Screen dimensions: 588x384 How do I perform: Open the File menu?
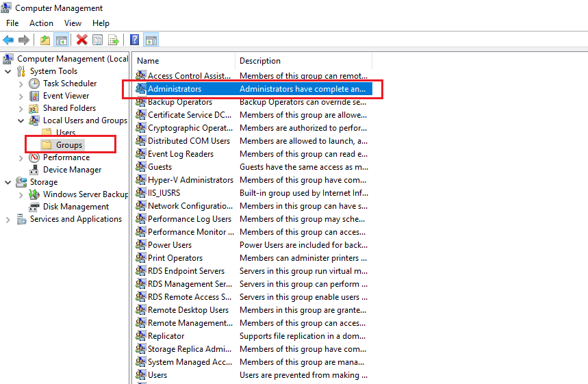coord(12,23)
